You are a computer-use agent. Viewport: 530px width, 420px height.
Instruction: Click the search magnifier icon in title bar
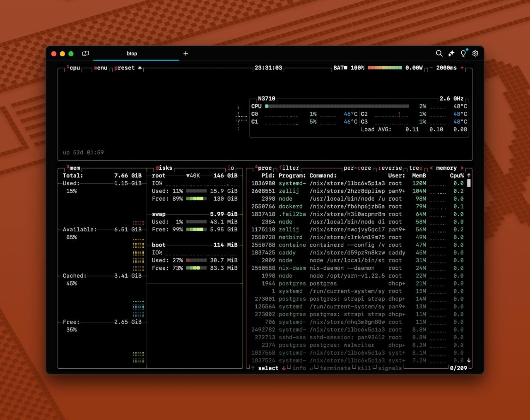coord(439,53)
